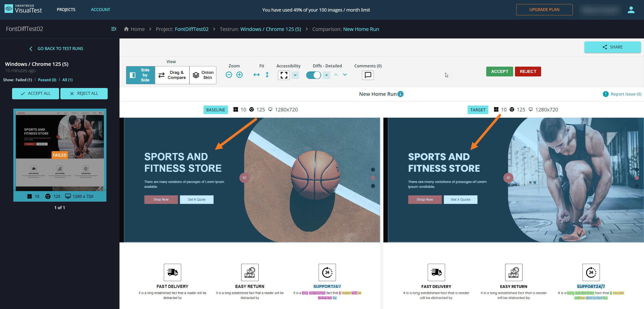Open the comments speech bubble icon
Screen dimensions: 644x309
[368, 75]
